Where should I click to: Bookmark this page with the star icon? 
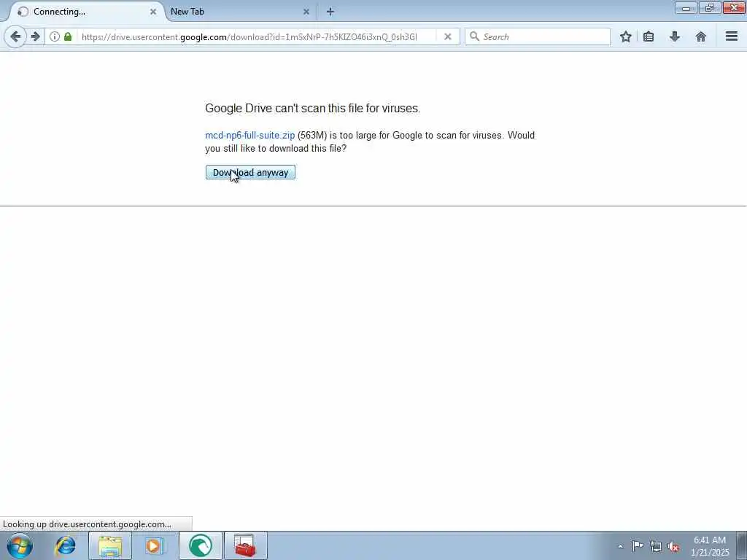(x=625, y=36)
